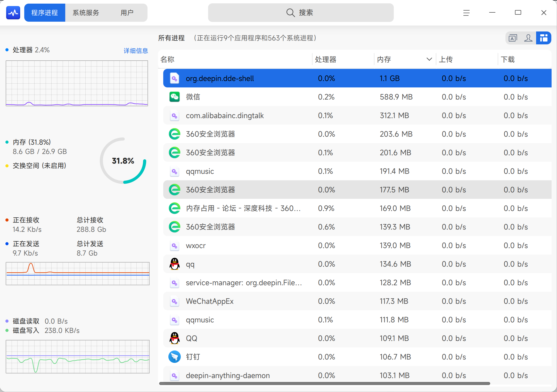Click the 31.8% memory ring gauge
Screen dimensions: 557x392
[x=123, y=161]
